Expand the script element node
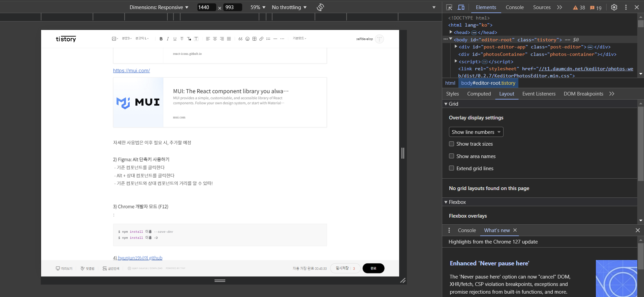 456,61
